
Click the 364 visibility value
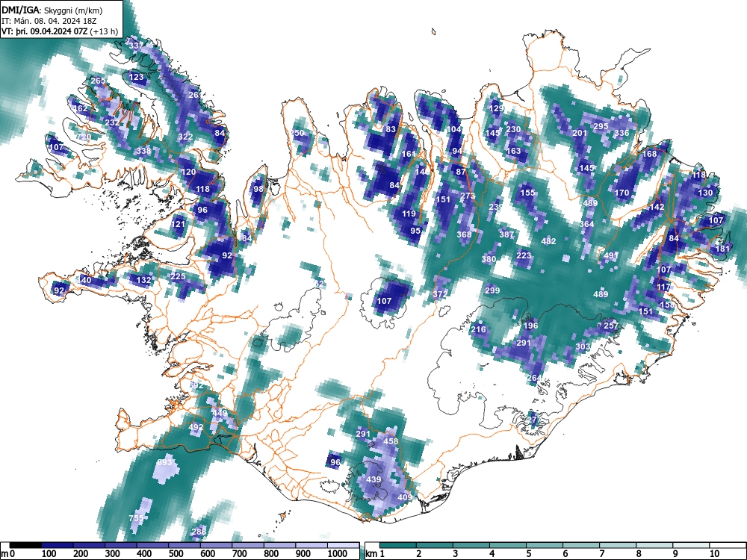[587, 224]
